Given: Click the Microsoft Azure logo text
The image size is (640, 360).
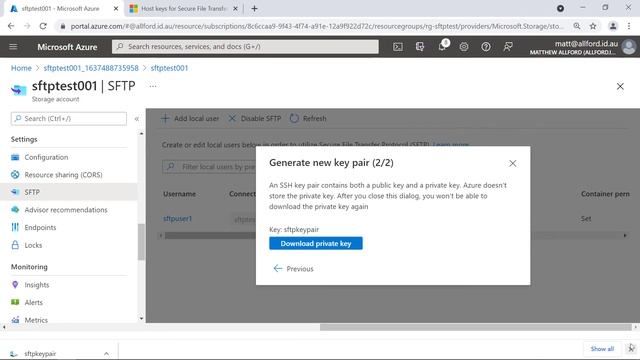Looking at the screenshot, I should tap(67, 47).
